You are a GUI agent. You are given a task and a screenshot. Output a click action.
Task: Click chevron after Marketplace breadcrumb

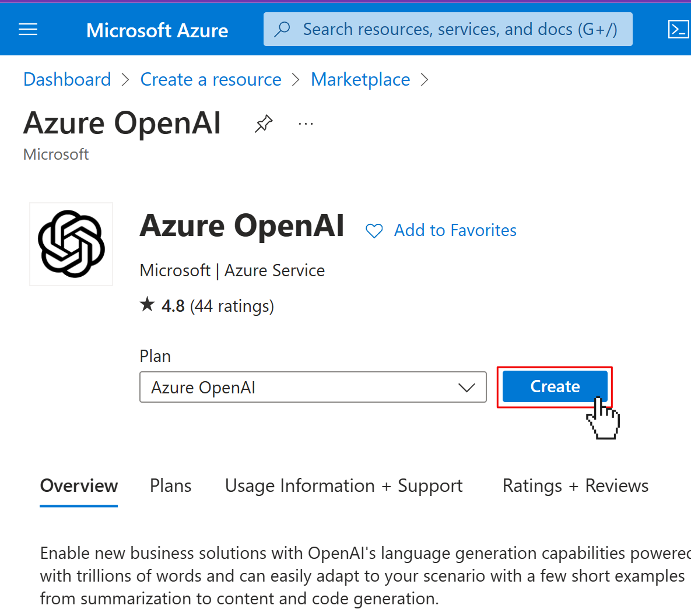click(x=425, y=80)
